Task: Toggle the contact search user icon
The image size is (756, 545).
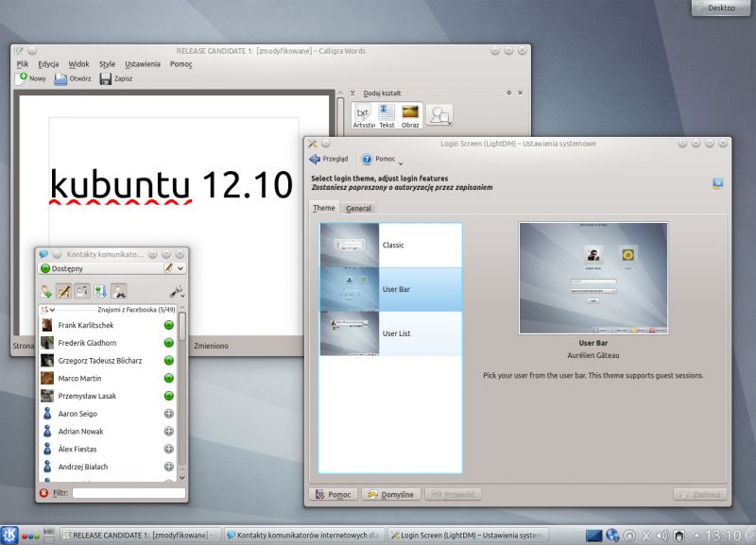Action: [x=119, y=291]
